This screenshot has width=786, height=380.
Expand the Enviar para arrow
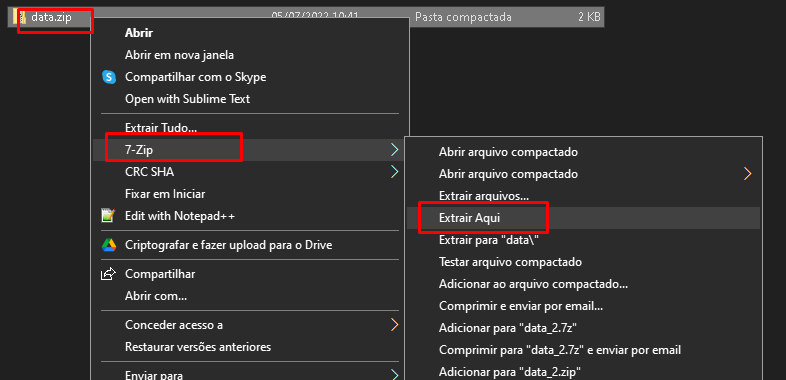point(395,374)
